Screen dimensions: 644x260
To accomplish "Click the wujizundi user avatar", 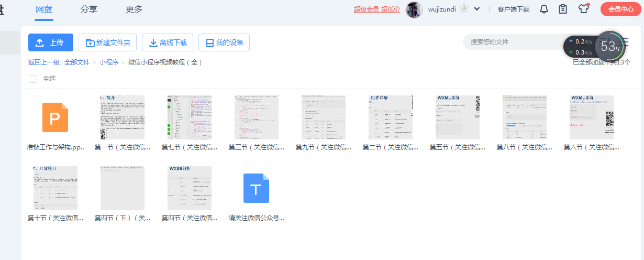I will click(414, 9).
